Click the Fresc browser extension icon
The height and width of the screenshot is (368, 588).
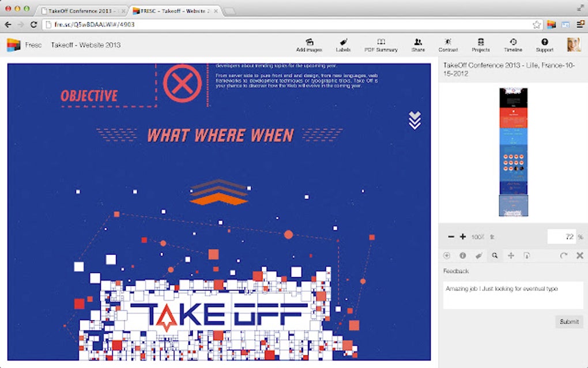tap(551, 24)
